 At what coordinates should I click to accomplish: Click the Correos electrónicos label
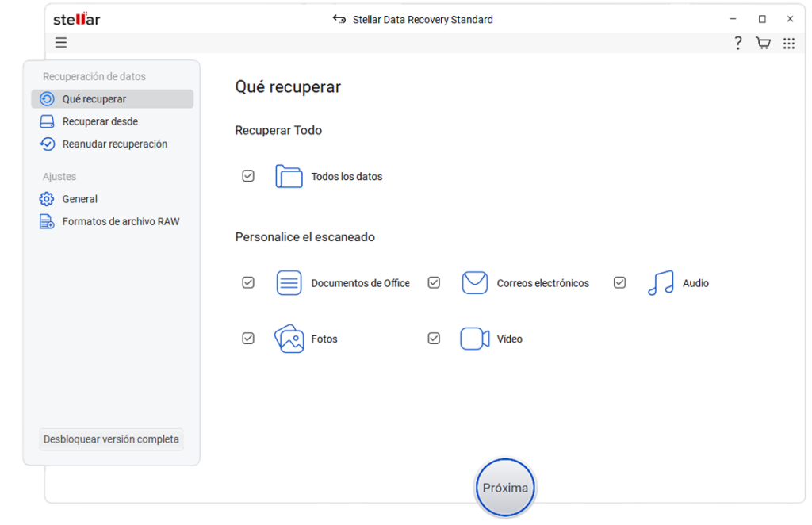coord(542,283)
